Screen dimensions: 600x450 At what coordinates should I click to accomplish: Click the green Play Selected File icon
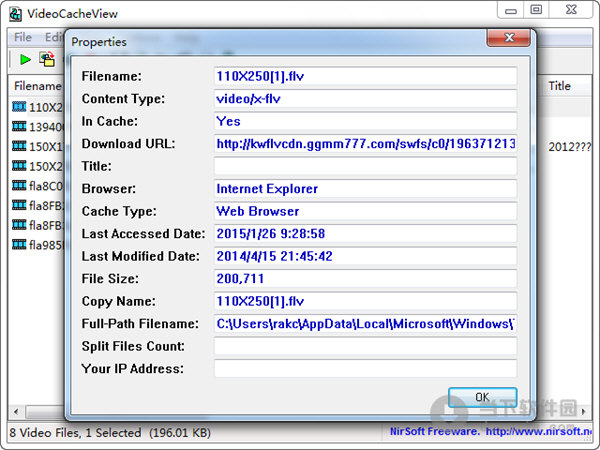tap(25, 59)
